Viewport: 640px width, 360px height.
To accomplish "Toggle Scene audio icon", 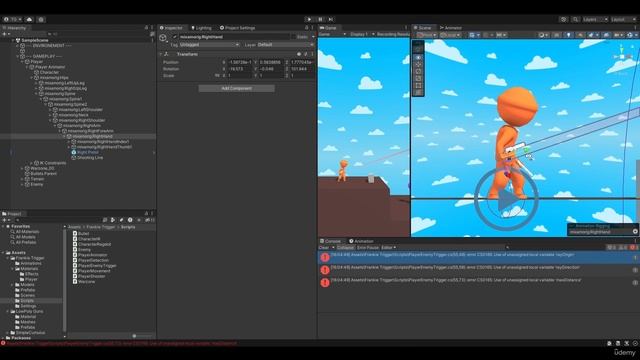I will [x=580, y=35].
